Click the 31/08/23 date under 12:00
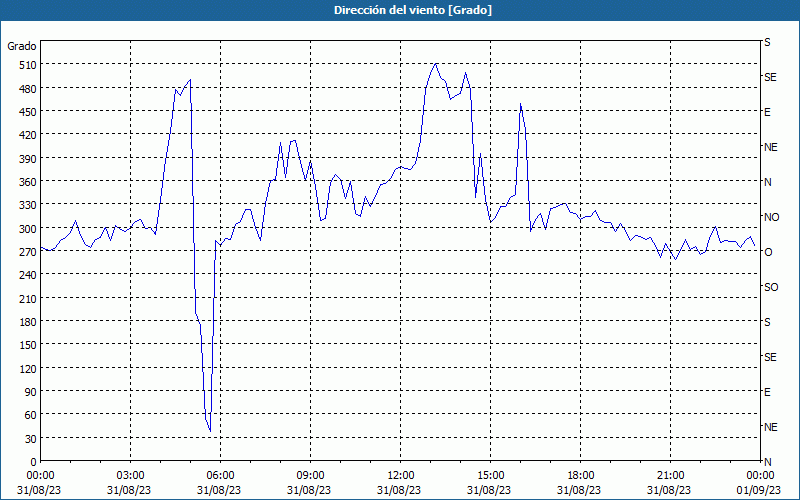The height and width of the screenshot is (500, 800). (x=399, y=490)
